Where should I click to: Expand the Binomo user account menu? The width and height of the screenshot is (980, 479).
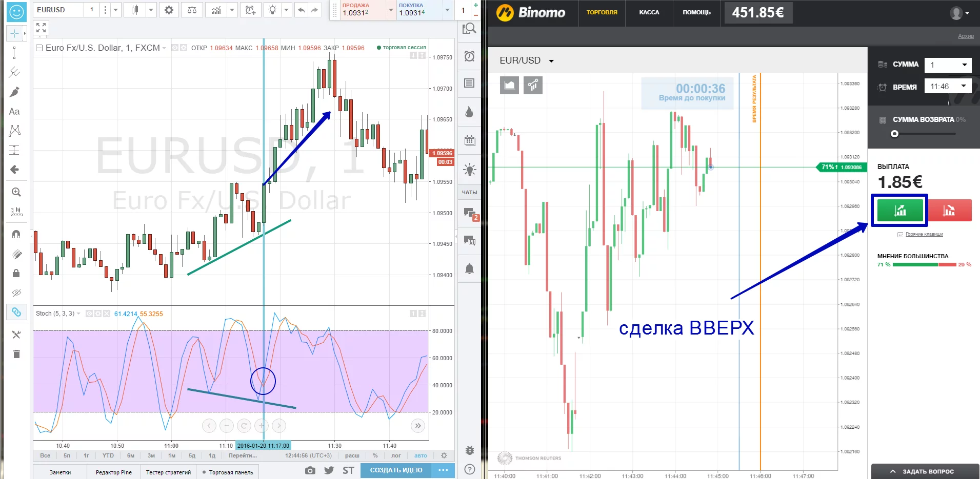(x=959, y=13)
